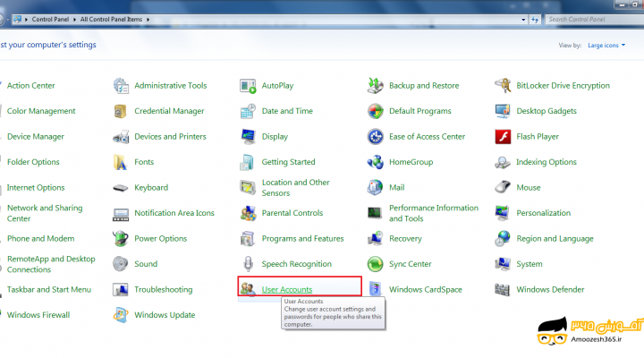Screen dimensions: 644x358
Task: Open the System icon
Action: coord(503,264)
